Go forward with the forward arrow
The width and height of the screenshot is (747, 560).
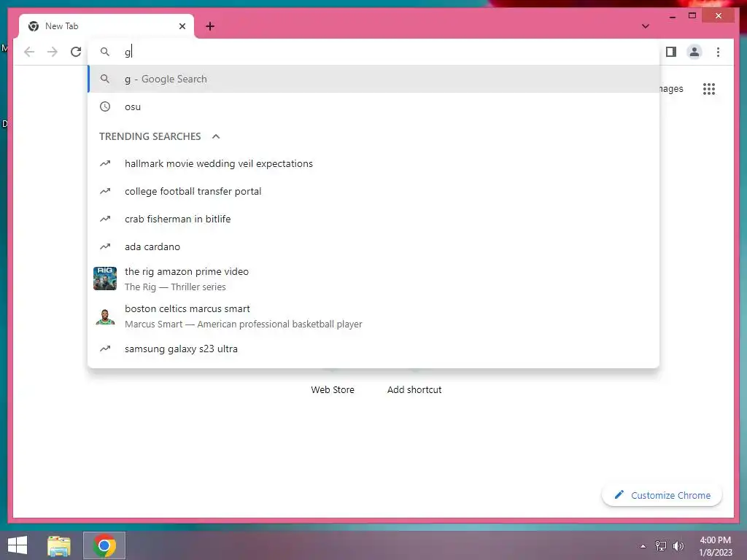pos(53,52)
